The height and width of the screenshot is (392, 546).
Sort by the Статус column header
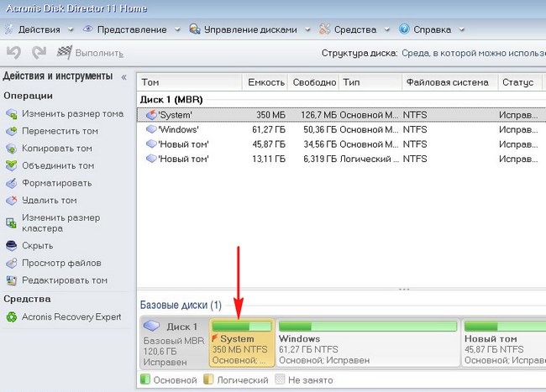521,82
